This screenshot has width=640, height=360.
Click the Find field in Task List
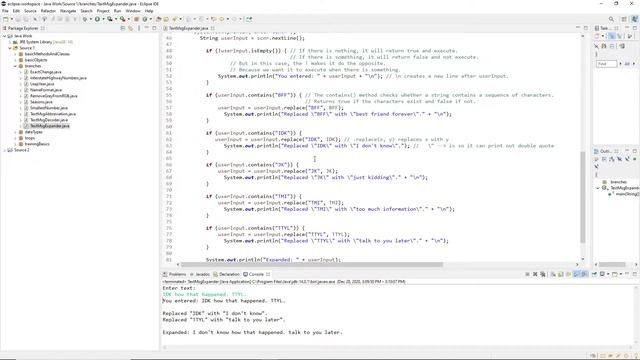point(606,64)
